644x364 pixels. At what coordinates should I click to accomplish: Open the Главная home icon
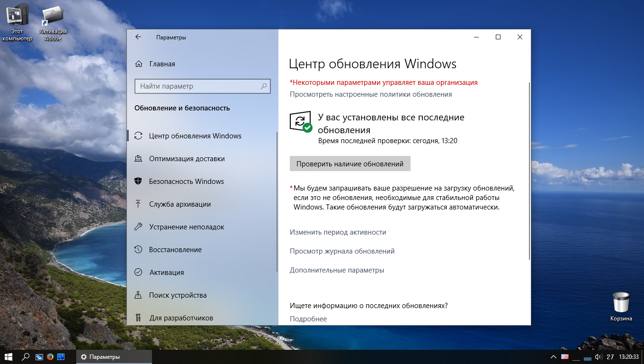[x=139, y=64]
